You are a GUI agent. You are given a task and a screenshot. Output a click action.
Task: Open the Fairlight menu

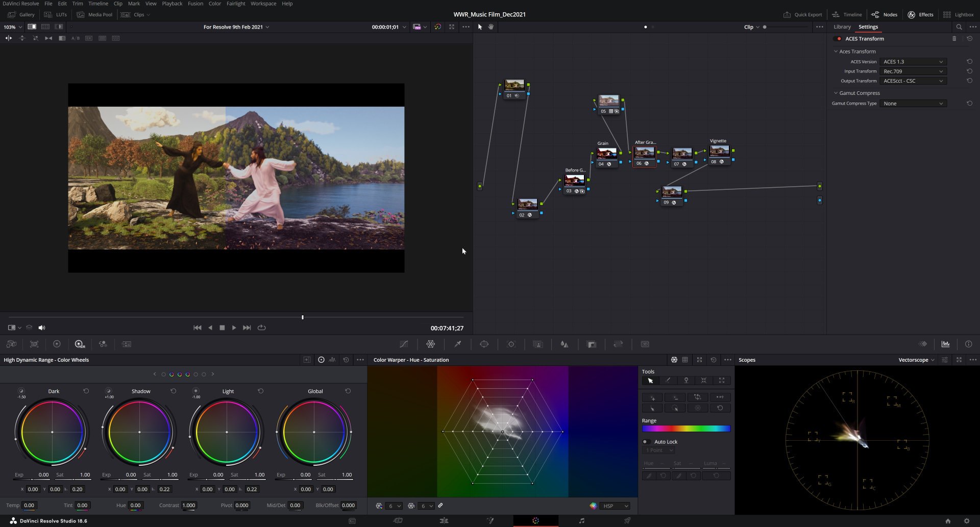(x=236, y=4)
